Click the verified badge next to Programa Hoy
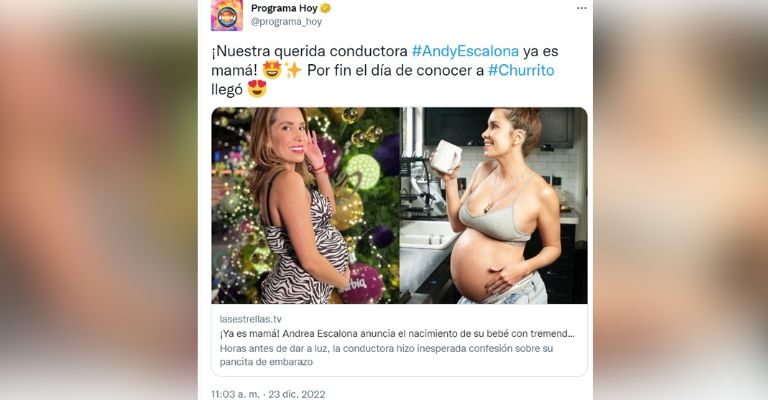Screen dimensions: 768x400 [x=325, y=8]
